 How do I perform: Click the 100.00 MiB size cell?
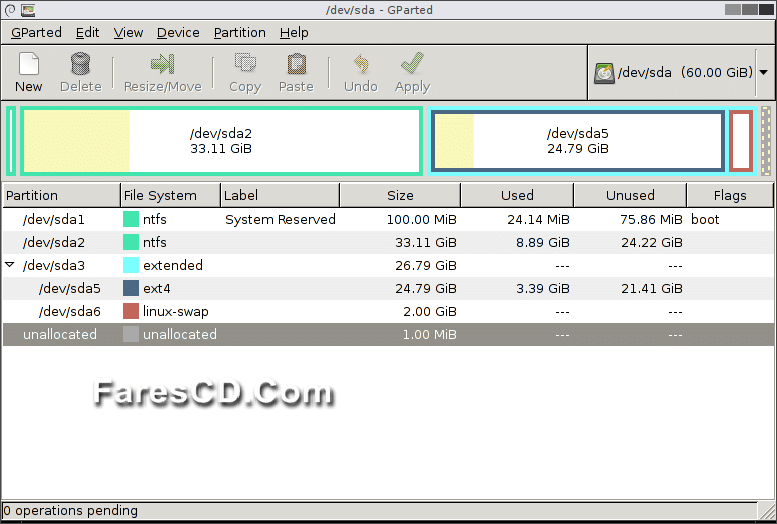click(421, 219)
